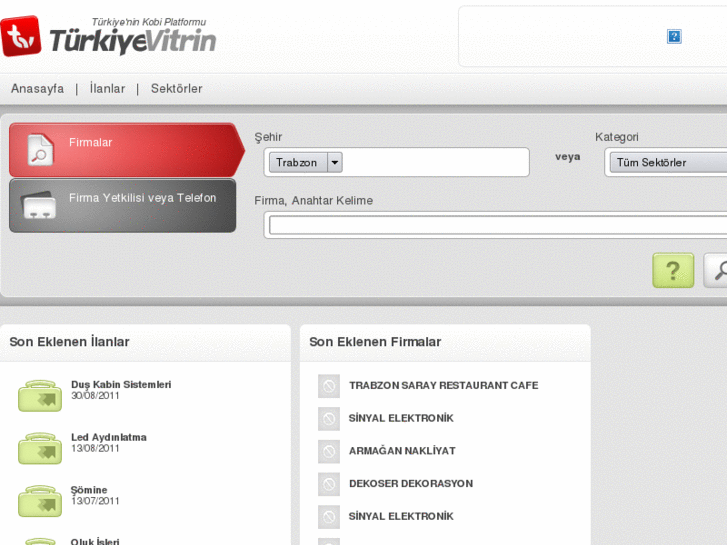Click the Türkiye'nin Kobi Platformu tagline
Viewport: 727px width, 545px height.
click(x=149, y=22)
